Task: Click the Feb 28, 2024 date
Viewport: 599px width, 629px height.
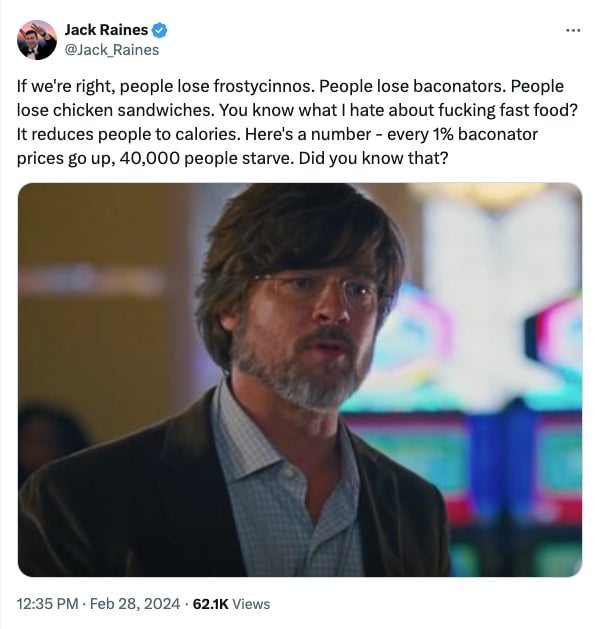Action: point(135,604)
